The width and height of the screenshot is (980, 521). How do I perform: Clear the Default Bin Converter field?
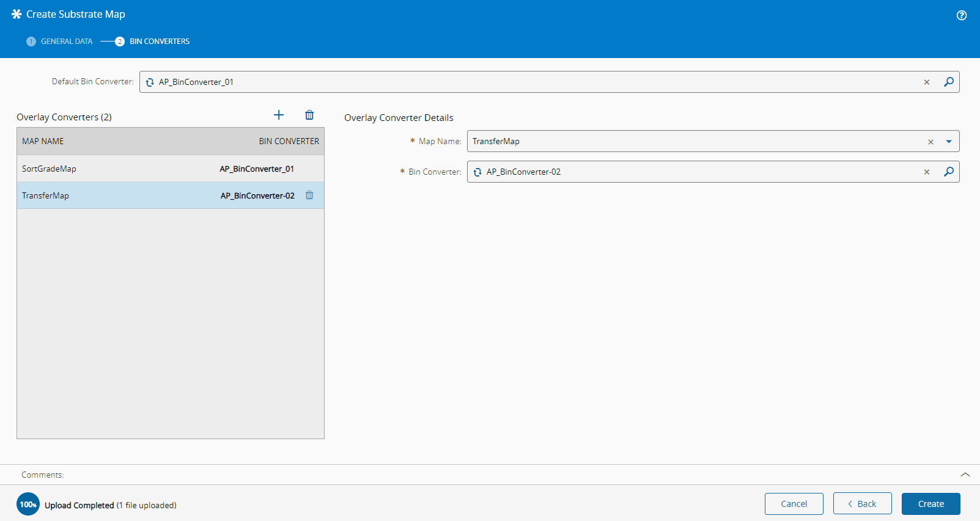click(x=926, y=82)
